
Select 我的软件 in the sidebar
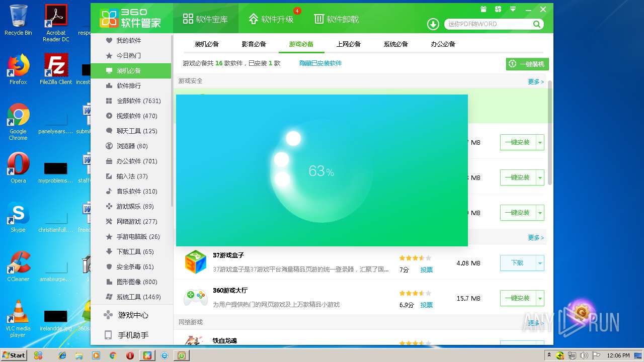[131, 40]
